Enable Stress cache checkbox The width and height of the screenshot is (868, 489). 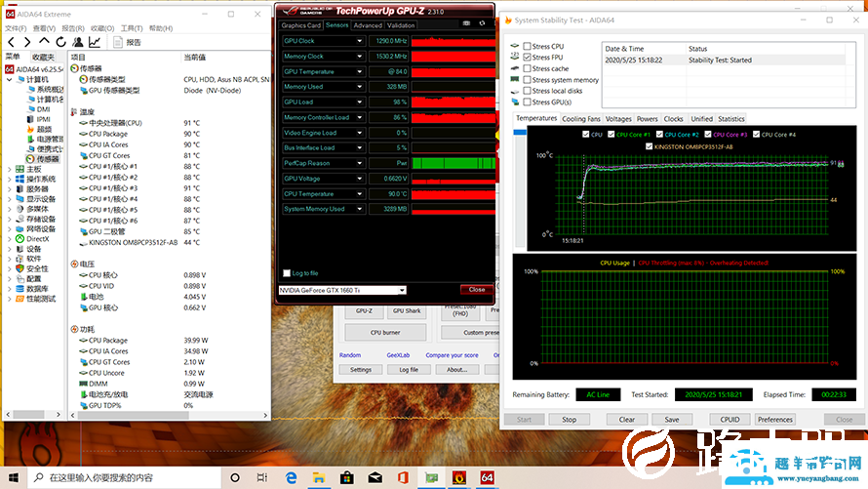[527, 68]
